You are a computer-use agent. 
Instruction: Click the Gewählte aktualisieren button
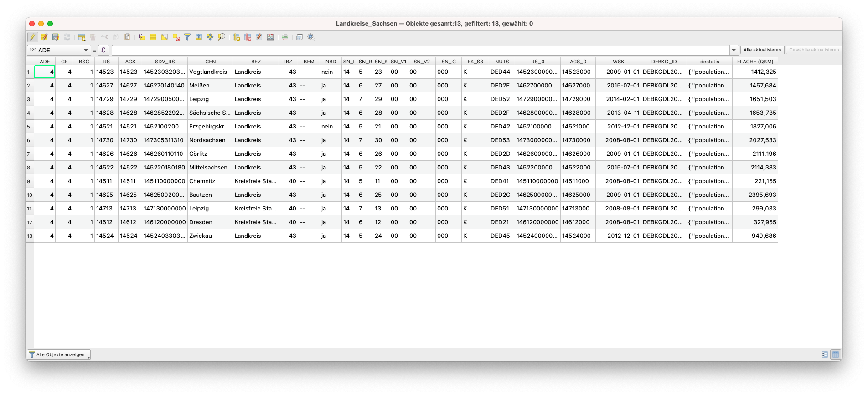point(814,50)
